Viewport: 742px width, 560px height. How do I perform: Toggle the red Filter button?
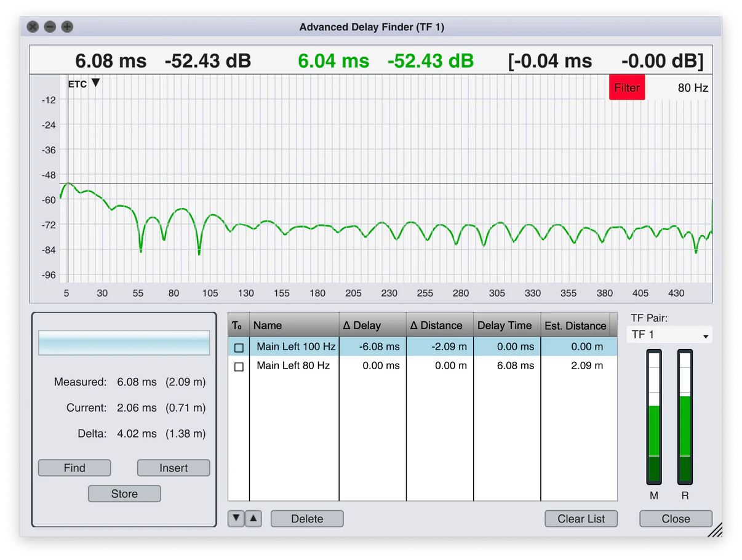626,88
